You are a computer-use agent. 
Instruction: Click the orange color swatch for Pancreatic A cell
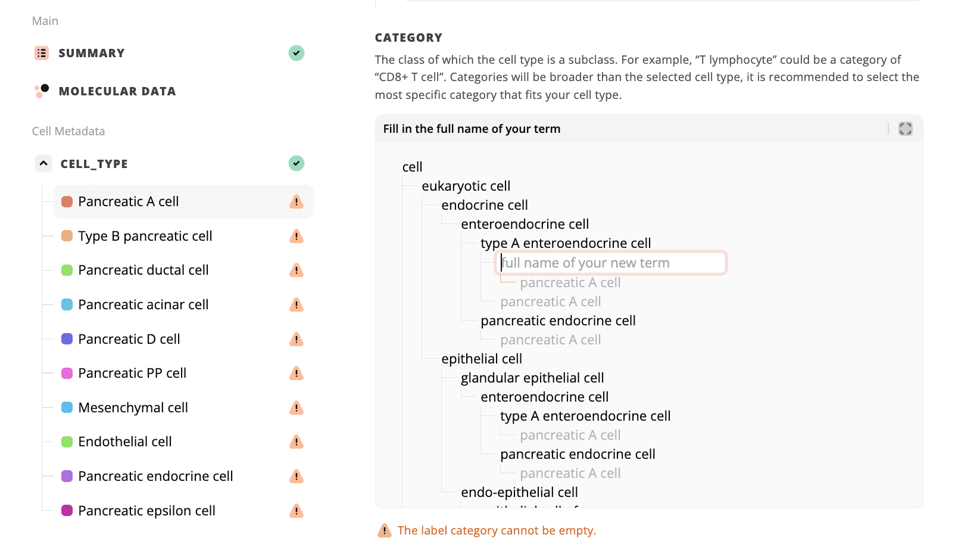tap(67, 202)
